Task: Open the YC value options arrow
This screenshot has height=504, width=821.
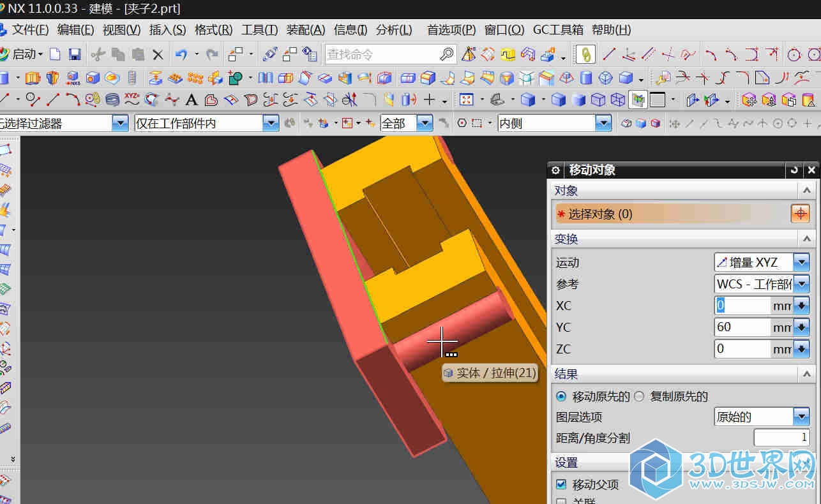Action: (x=801, y=327)
